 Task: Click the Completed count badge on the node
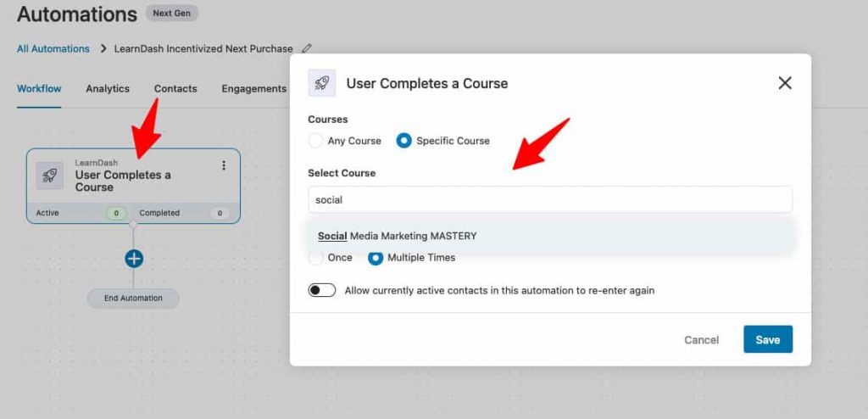tap(220, 213)
